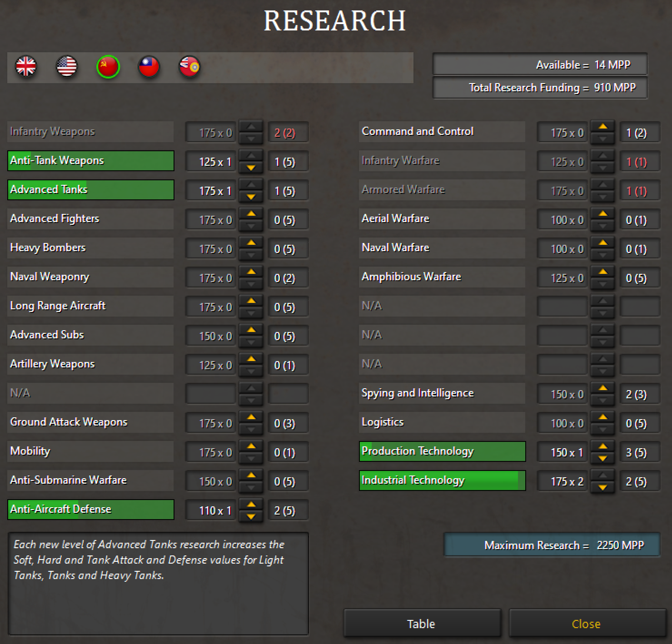Viewport: 672px width, 644px height.
Task: Click the Anti-Aircraft Defense progress bar
Action: pyautogui.click(x=91, y=510)
